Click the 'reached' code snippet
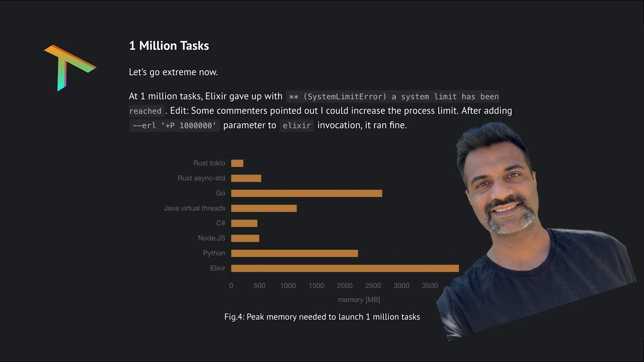Screen dimensions: 644x362 click(x=145, y=111)
